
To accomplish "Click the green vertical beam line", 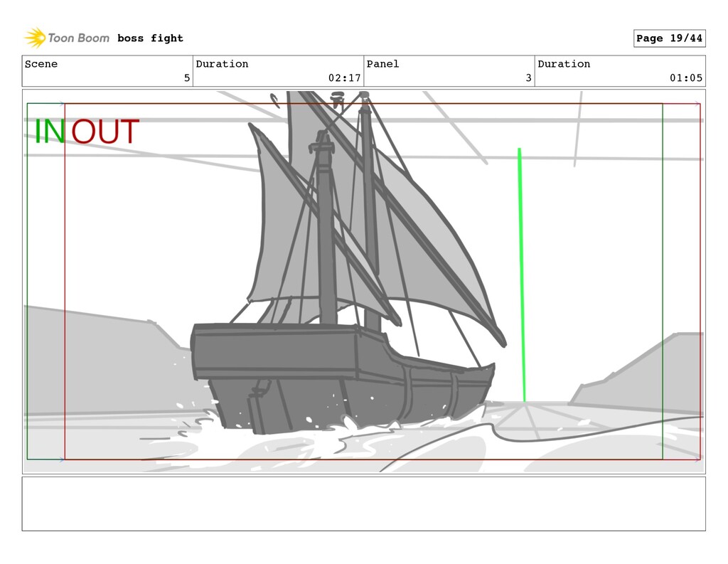I will tap(522, 275).
